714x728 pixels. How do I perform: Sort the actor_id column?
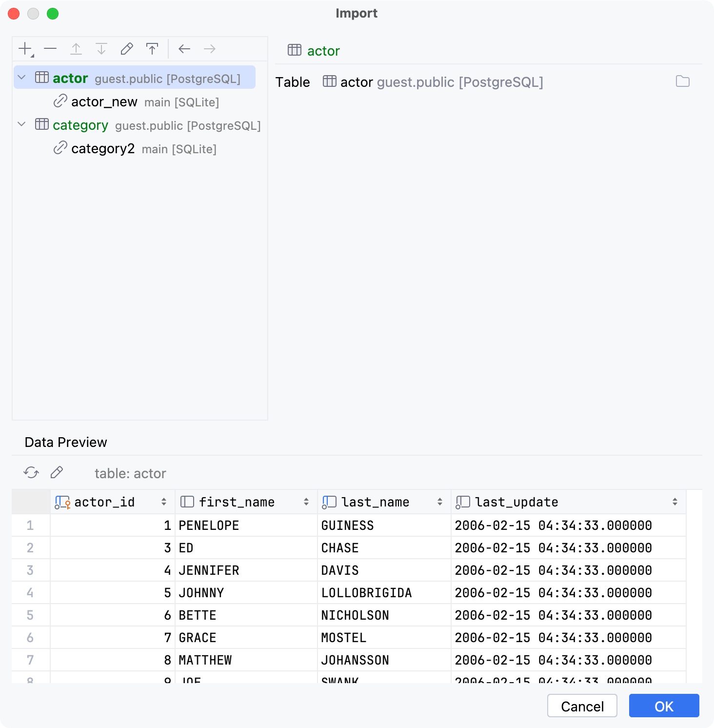(x=163, y=502)
